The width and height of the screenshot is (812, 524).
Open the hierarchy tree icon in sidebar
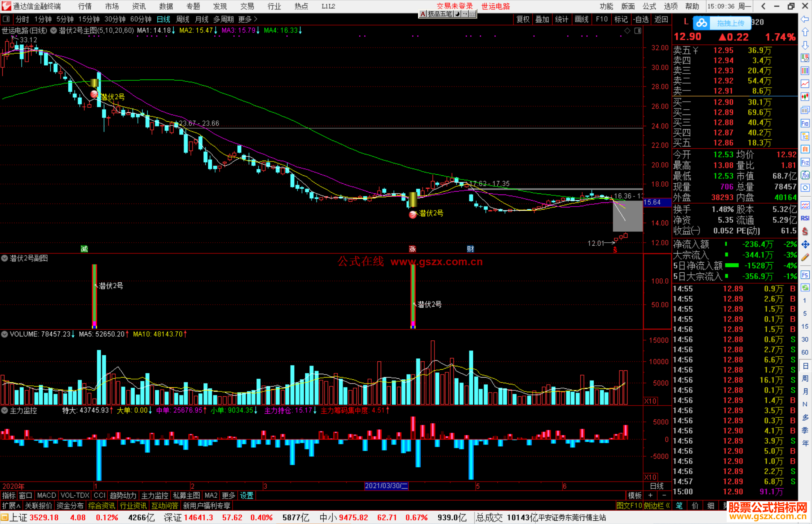click(805, 136)
